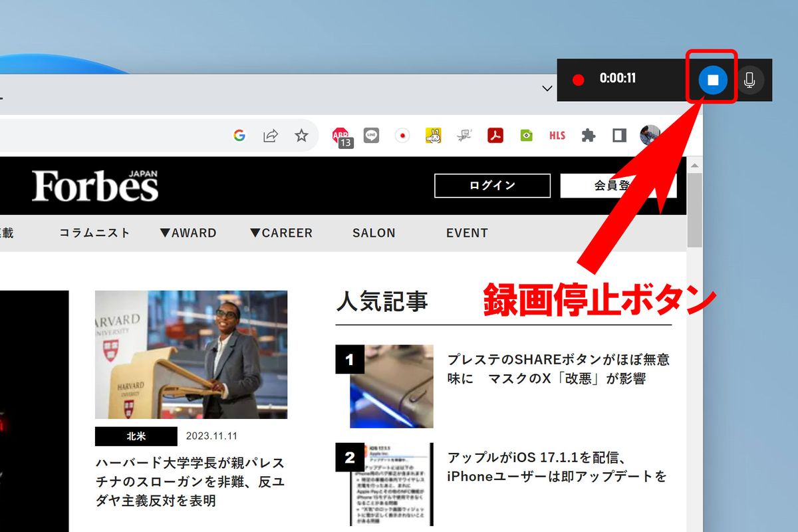Toggle the microphone in the recording bar
Image resolution: width=798 pixels, height=532 pixels.
[x=750, y=80]
